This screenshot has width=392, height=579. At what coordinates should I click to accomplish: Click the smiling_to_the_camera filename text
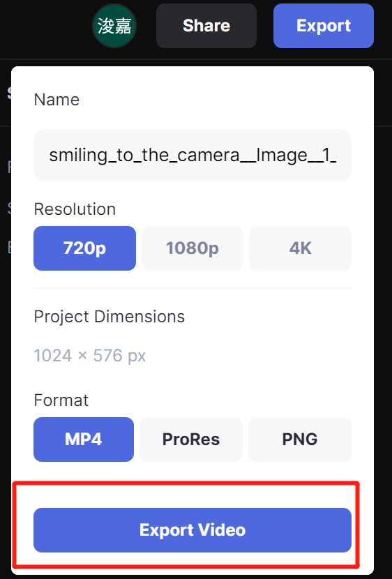tap(193, 155)
